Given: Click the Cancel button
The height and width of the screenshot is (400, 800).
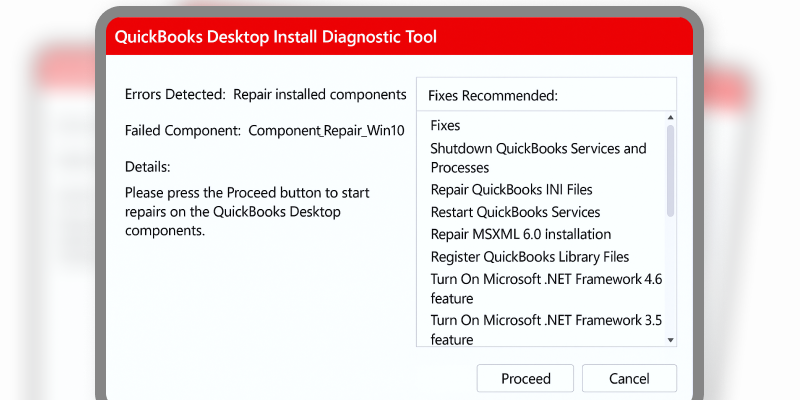Looking at the screenshot, I should pyautogui.click(x=629, y=378).
